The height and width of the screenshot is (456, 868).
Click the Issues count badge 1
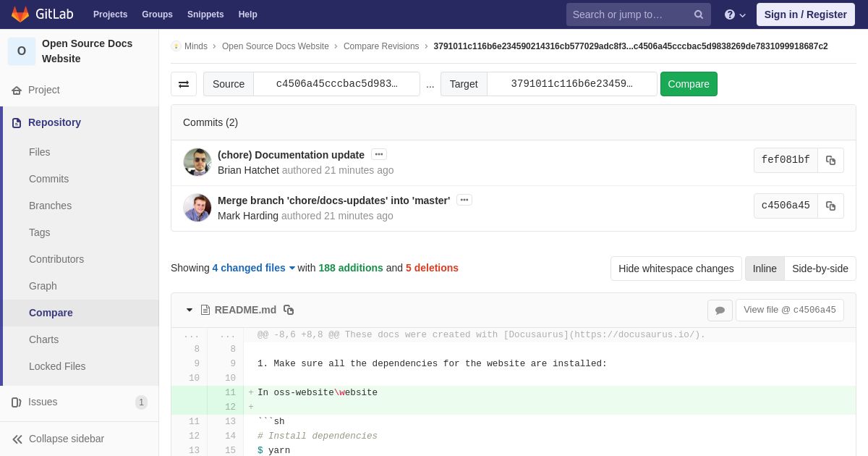141,402
